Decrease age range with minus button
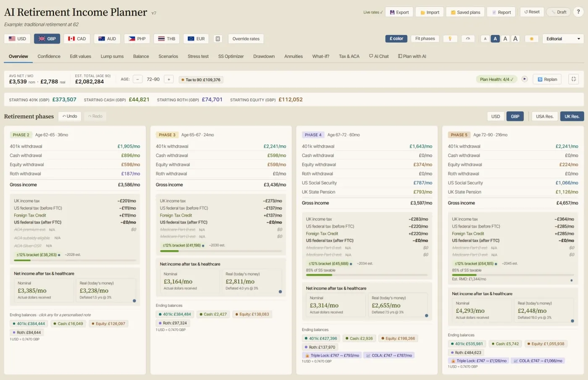The height and width of the screenshot is (380, 588). [x=137, y=79]
